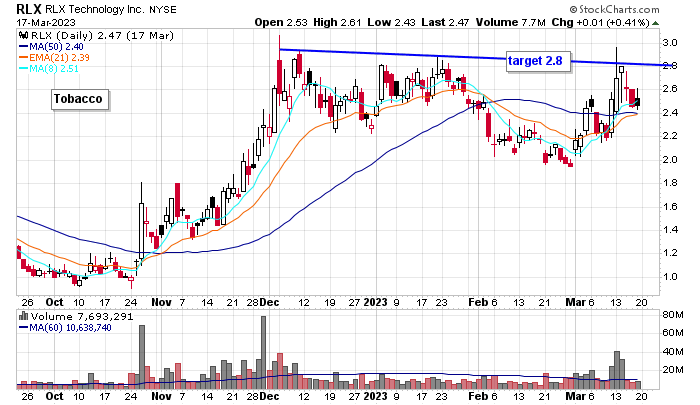Screen dimensions: 700x405
Task: Click the StockCharts.com attribution text
Action: [x=614, y=9]
